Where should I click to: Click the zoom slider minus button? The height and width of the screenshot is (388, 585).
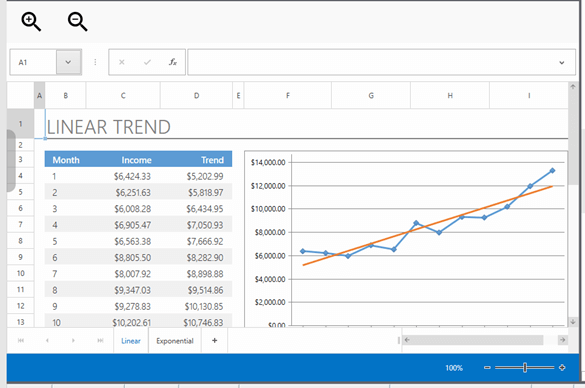pyautogui.click(x=487, y=367)
